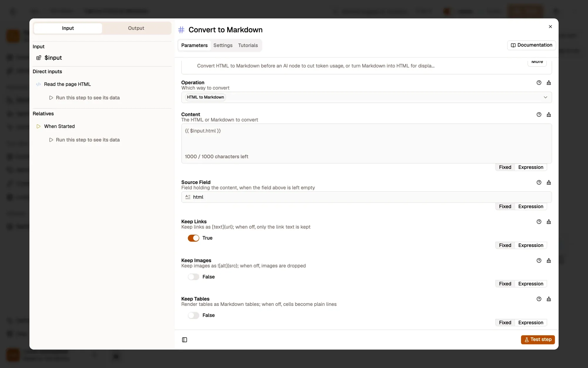Close the Convert to Markdown dialog

coord(550,26)
